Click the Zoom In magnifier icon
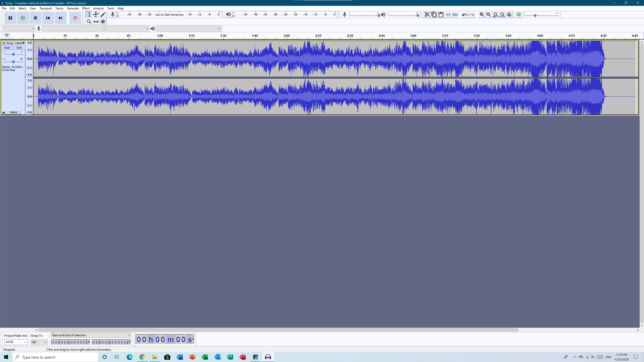Image resolution: width=644 pixels, height=362 pixels. click(482, 14)
